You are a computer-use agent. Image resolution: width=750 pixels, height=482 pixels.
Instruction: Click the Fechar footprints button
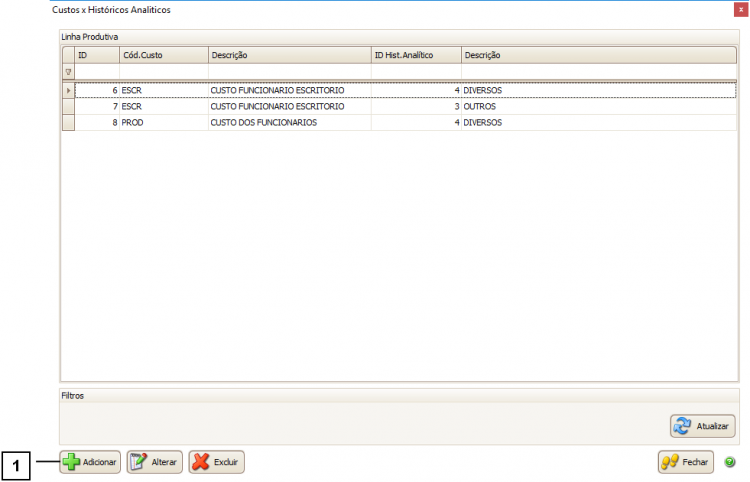[x=685, y=462]
